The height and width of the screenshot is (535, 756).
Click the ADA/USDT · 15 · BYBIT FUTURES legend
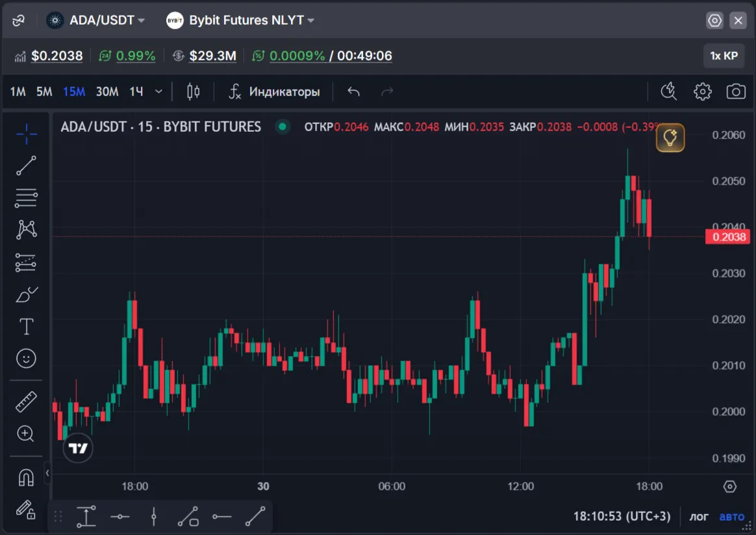161,127
